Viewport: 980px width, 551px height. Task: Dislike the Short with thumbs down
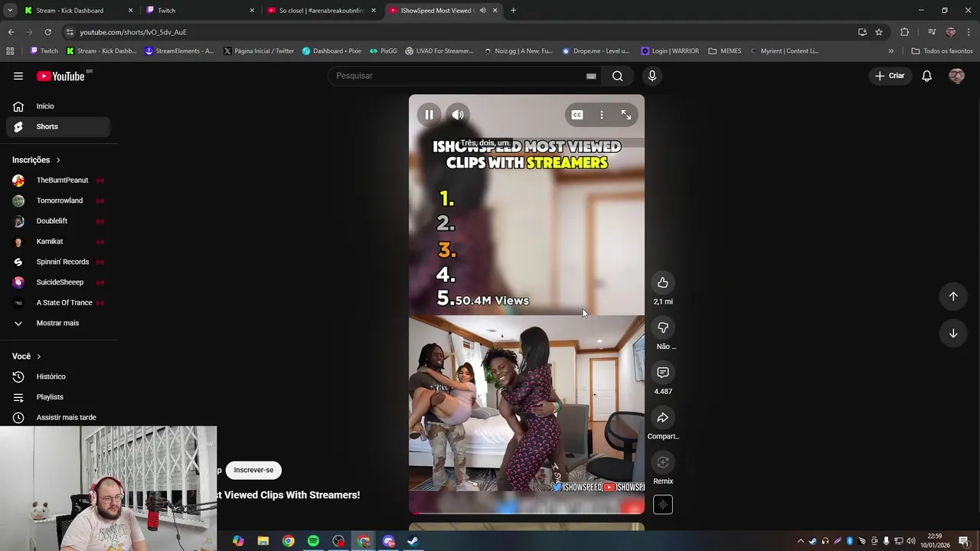coord(663,328)
